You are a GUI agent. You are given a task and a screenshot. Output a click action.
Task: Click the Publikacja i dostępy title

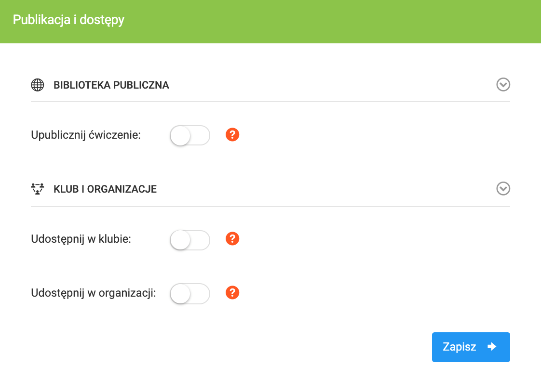68,20
